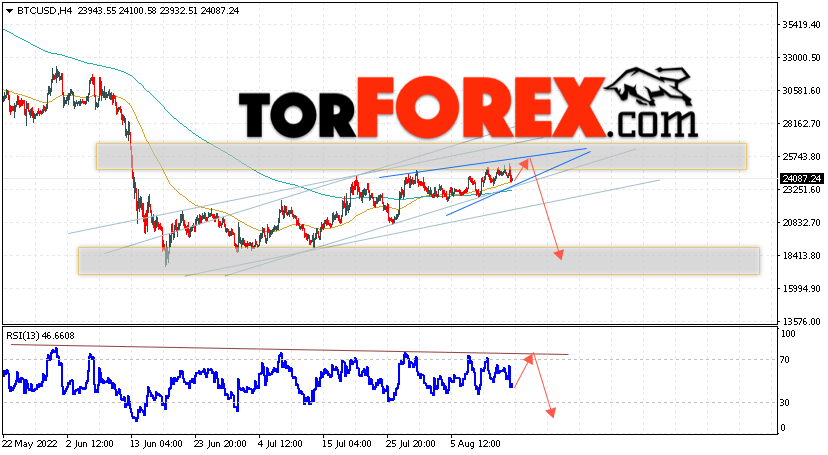Click the 28162.70 price axis label
The image size is (828, 455).
click(801, 124)
